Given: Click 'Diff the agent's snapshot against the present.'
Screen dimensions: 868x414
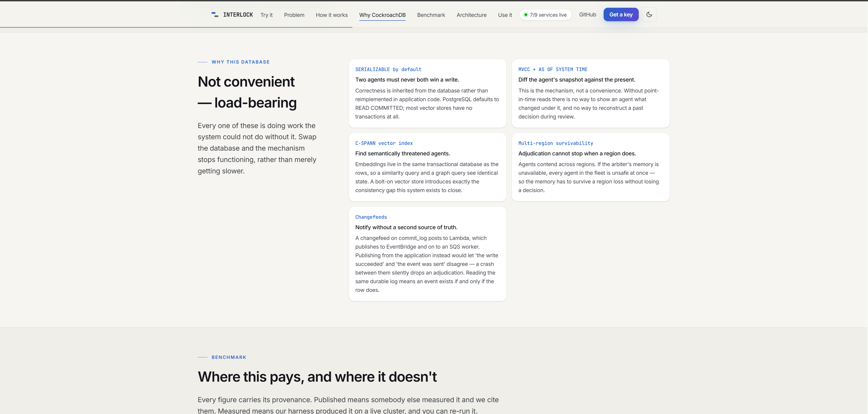Looking at the screenshot, I should pyautogui.click(x=577, y=80).
